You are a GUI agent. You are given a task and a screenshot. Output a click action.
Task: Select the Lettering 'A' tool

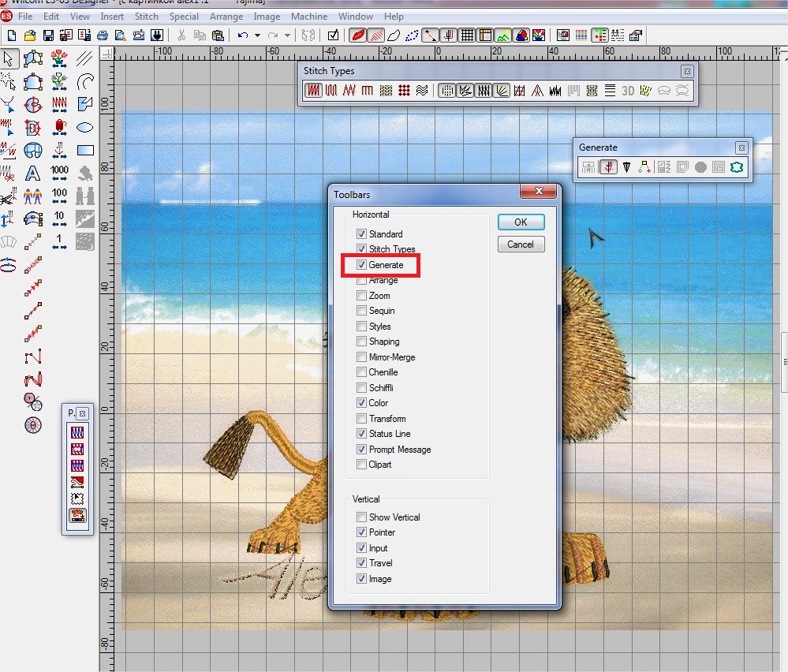tap(33, 173)
